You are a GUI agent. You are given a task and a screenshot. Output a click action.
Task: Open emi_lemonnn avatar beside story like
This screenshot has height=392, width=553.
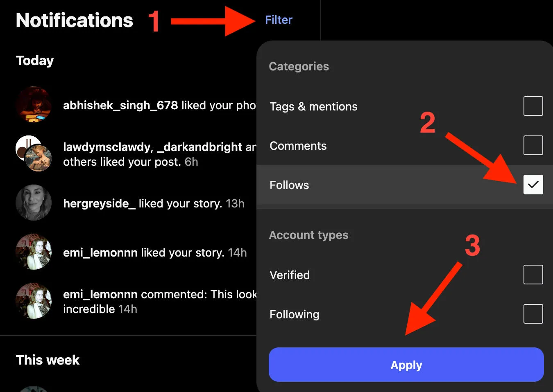[34, 252]
